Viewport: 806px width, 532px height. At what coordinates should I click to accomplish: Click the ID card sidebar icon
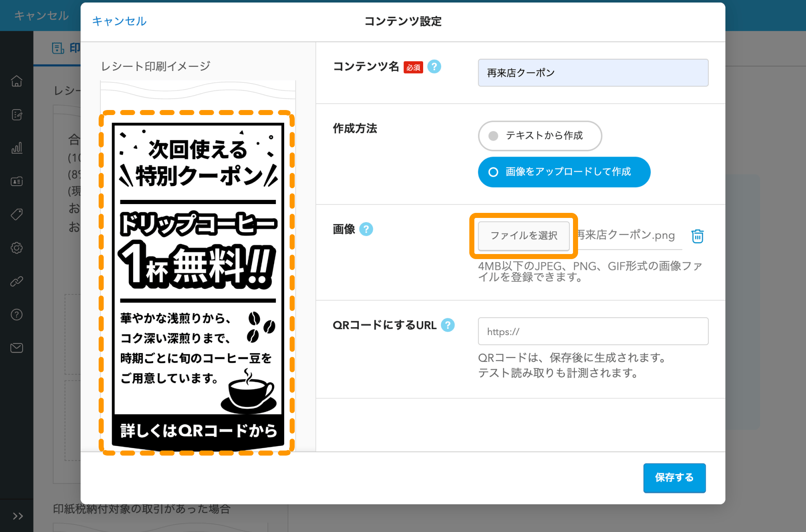[x=17, y=181]
